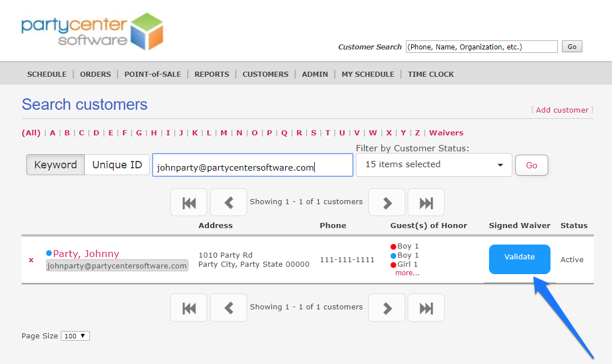Filter customers by (All)

click(31, 133)
